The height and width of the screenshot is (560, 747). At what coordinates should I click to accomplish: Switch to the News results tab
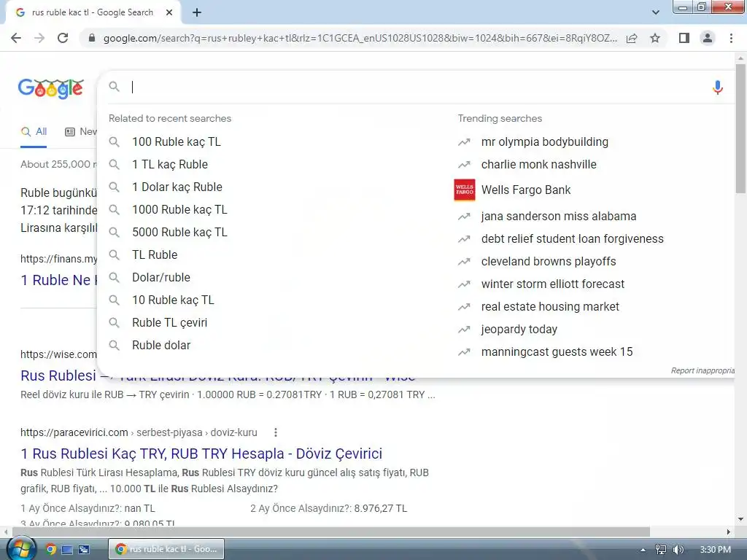(x=81, y=132)
